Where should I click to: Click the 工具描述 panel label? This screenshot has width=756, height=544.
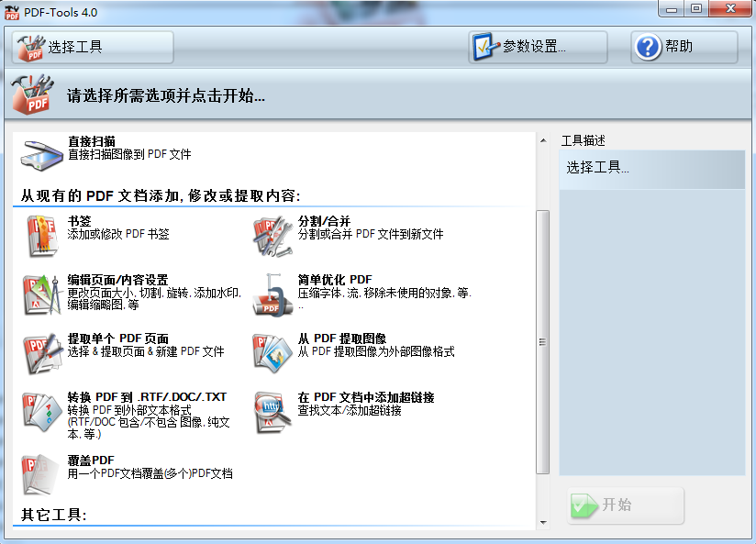[x=583, y=140]
